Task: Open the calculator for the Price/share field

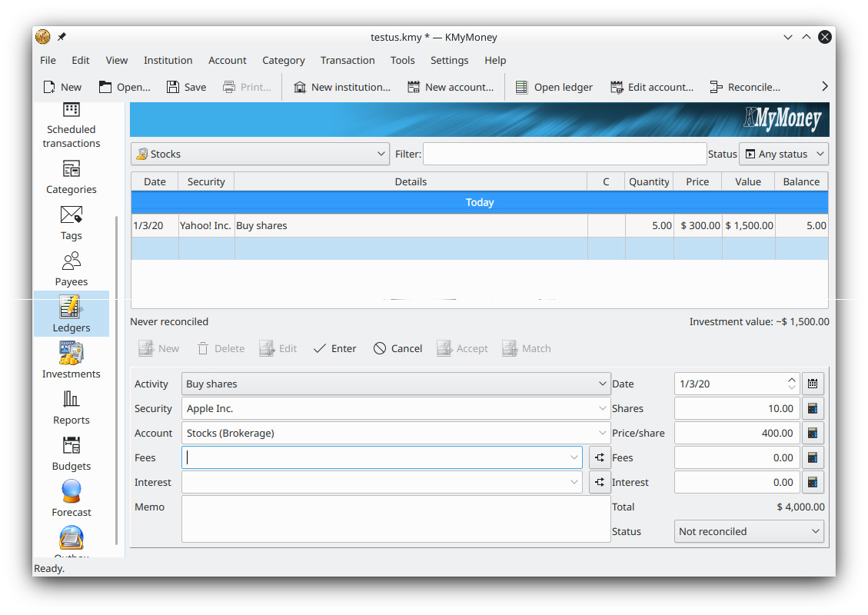Action: pyautogui.click(x=813, y=433)
